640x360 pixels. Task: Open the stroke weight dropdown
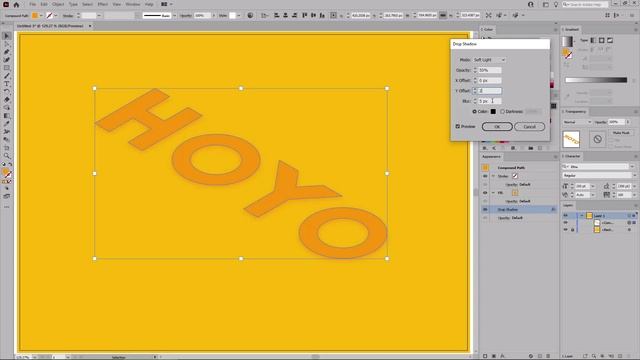99,16
